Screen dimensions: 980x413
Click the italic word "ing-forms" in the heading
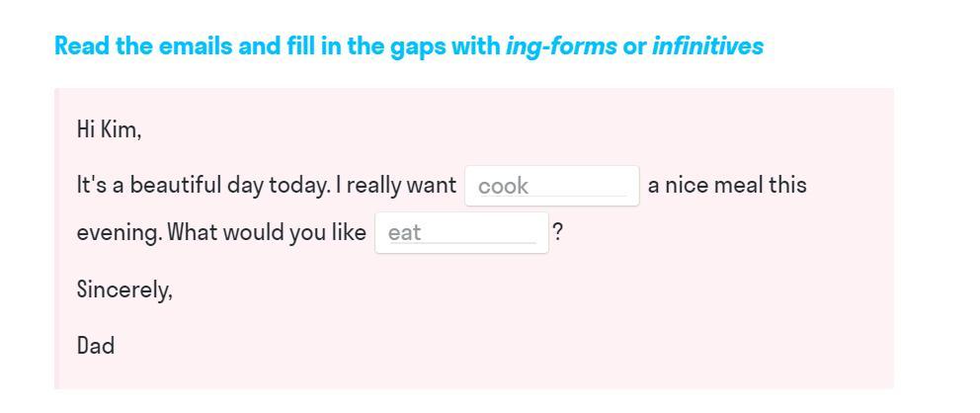tap(561, 46)
